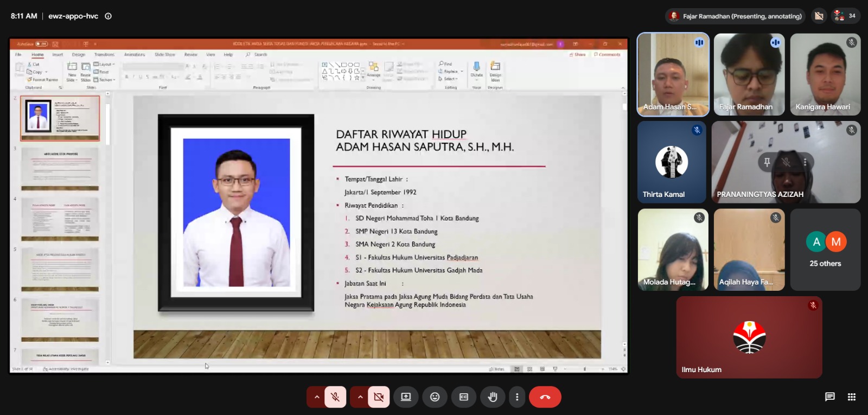
Task: Switch to Reading View icon
Action: 542,369
